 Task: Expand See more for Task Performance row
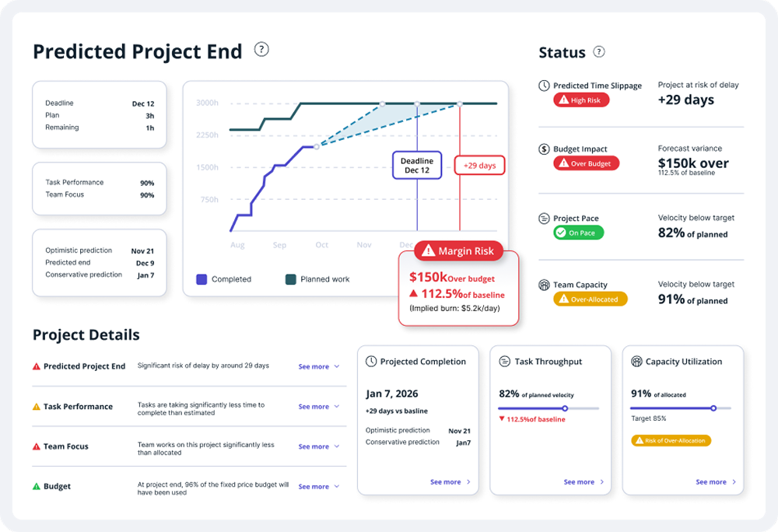tap(319, 407)
